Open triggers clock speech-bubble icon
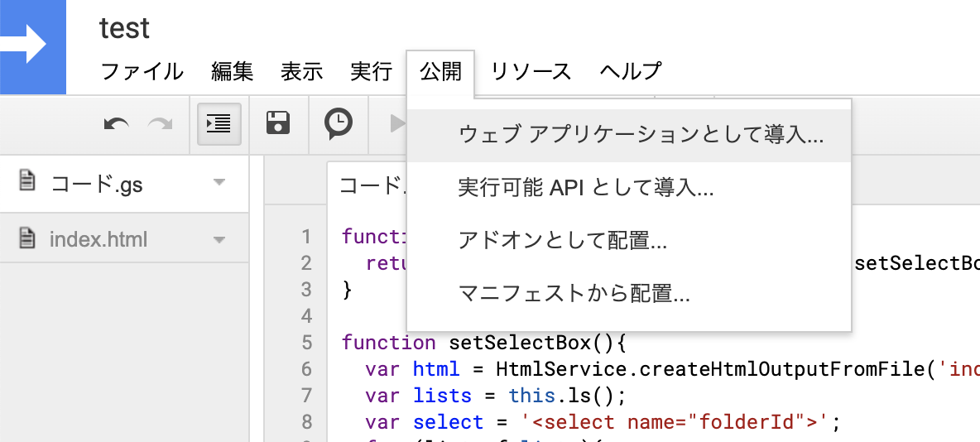980x442 pixels. coord(339,123)
